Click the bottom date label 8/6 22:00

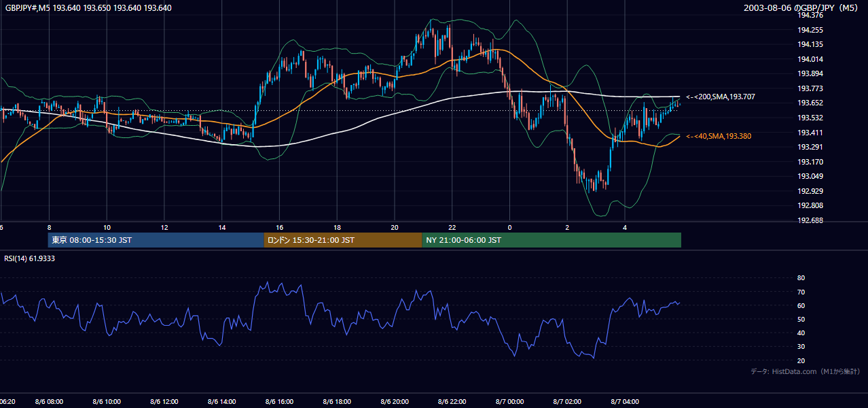[x=453, y=402]
